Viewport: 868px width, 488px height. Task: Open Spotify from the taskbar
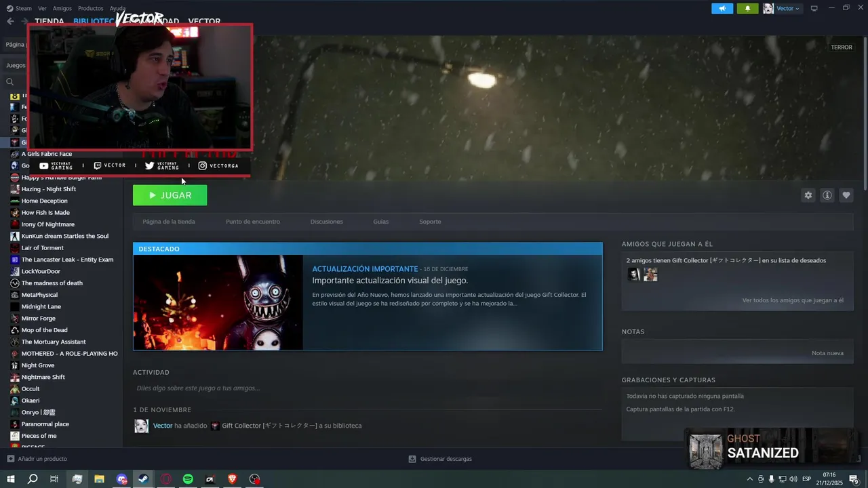(188, 479)
